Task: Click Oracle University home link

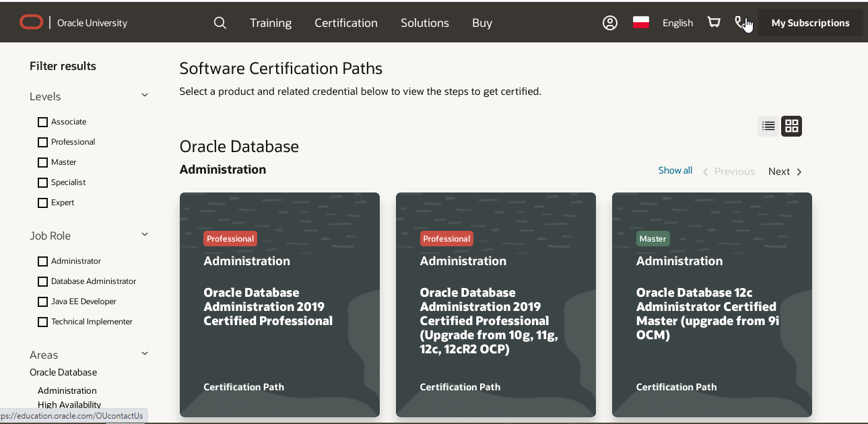Action: [92, 23]
